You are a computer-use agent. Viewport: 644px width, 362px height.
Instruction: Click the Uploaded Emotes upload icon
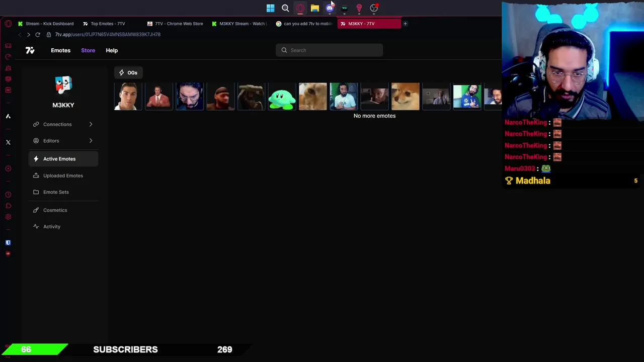click(x=36, y=175)
